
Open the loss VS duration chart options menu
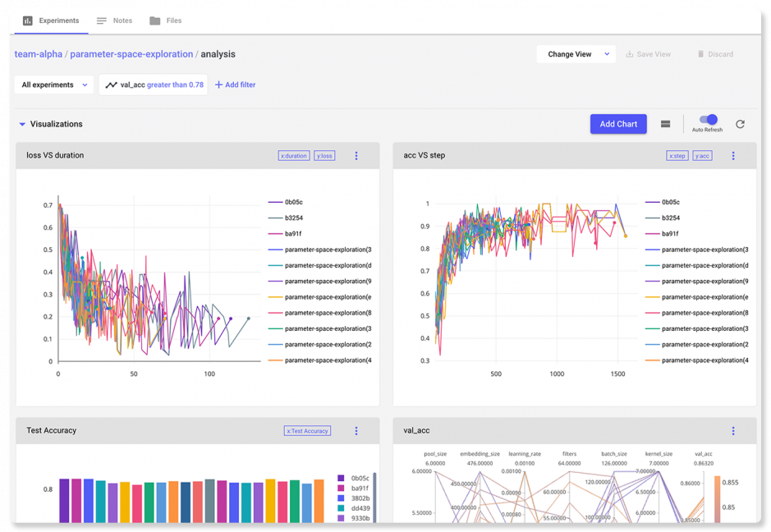[x=356, y=156]
